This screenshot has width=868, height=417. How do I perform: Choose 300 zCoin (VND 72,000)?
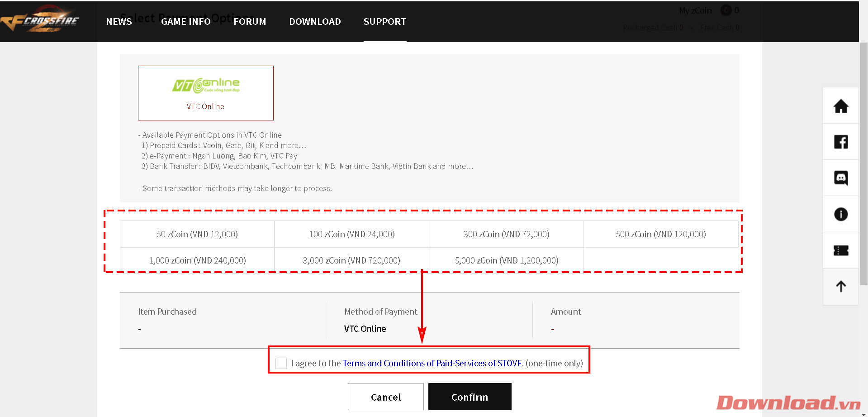click(x=507, y=234)
